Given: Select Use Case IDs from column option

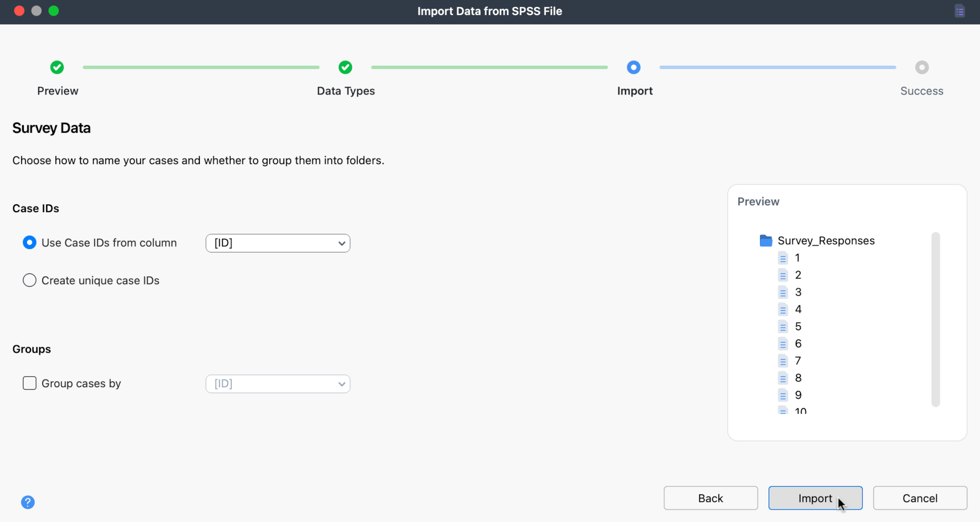Looking at the screenshot, I should [x=29, y=242].
